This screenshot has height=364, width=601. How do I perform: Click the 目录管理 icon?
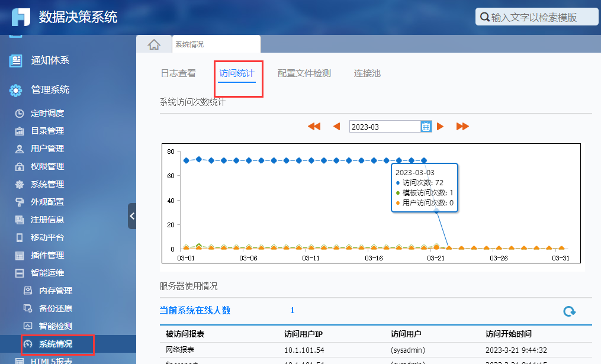click(20, 131)
